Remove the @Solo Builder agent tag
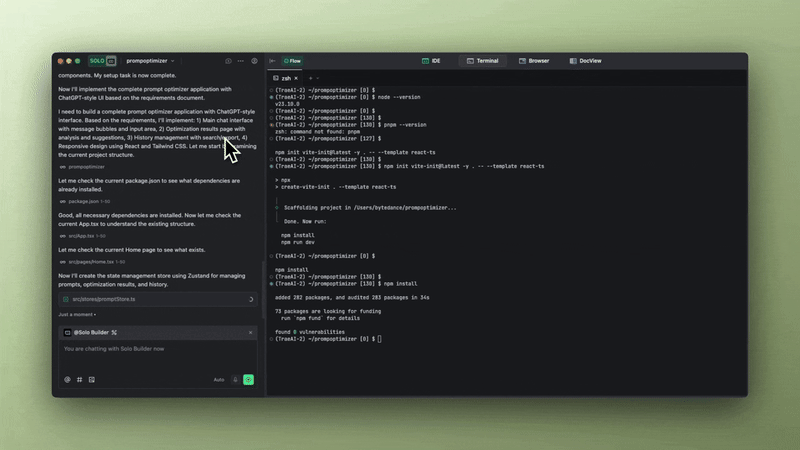 [x=251, y=333]
